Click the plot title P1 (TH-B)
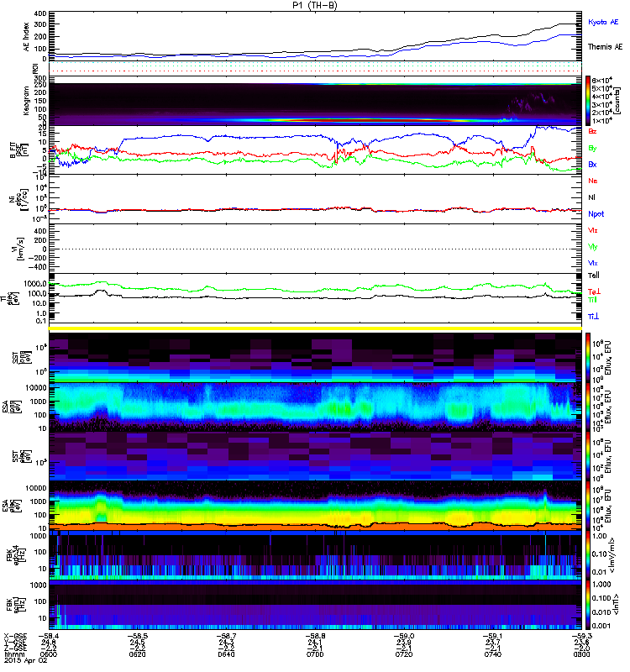630x672 pixels. pos(315,5)
